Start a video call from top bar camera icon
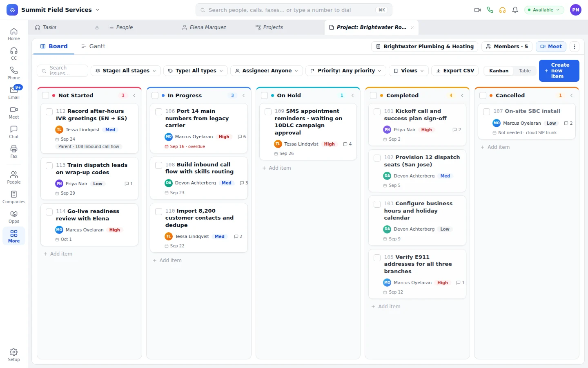Image resolution: width=588 pixels, height=368 pixels. pos(477,10)
